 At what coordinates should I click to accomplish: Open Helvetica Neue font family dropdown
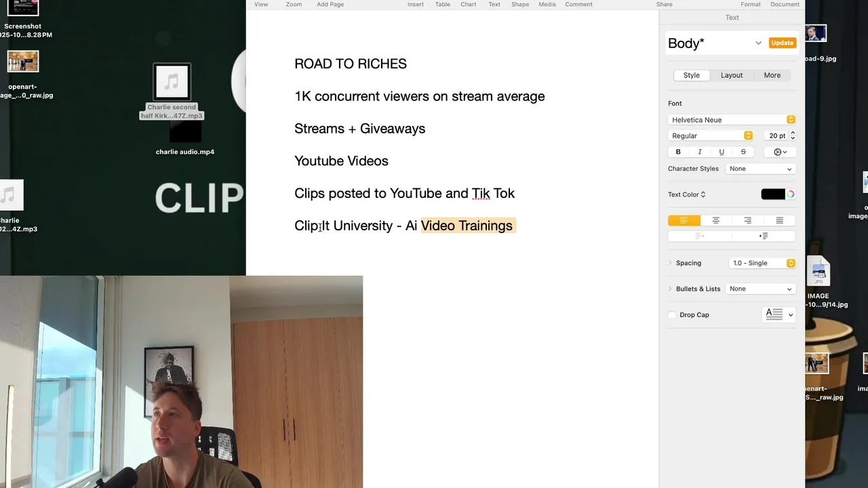(x=732, y=120)
